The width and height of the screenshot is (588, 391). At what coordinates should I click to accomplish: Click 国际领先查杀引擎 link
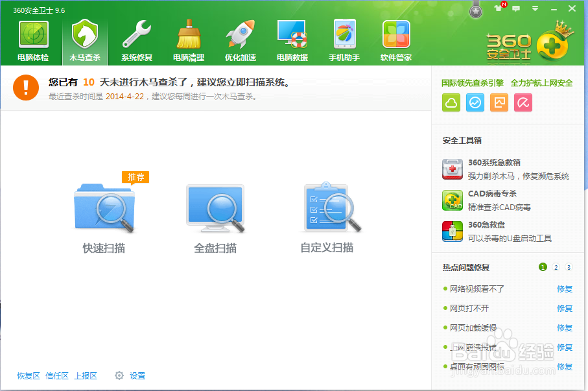tap(473, 83)
